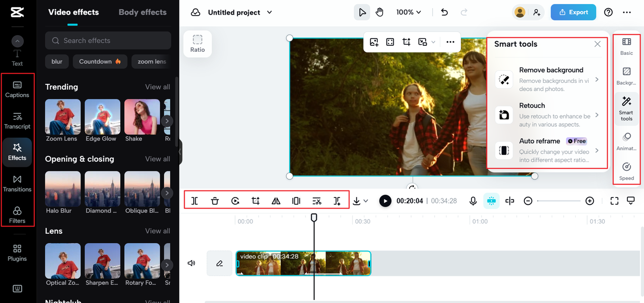Mute the video track audio
The image size is (644, 303).
[191, 263]
